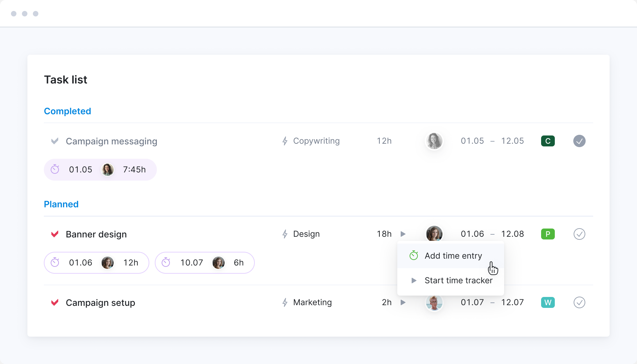The width and height of the screenshot is (637, 364).
Task: Click the 12.05 end date of Campaign messaging
Action: (512, 141)
